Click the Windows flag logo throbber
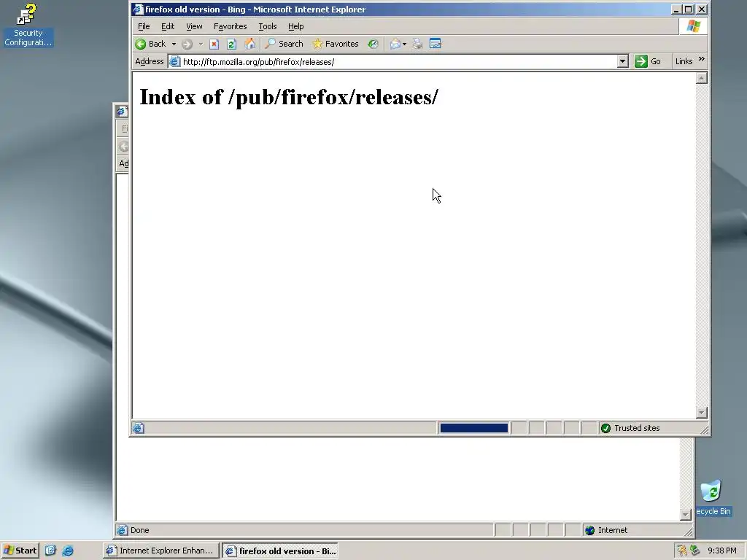The width and height of the screenshot is (747, 560). coord(693,26)
